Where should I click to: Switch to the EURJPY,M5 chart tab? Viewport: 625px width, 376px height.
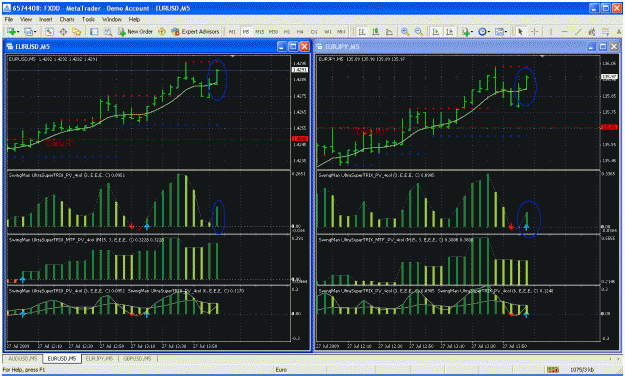(99, 359)
